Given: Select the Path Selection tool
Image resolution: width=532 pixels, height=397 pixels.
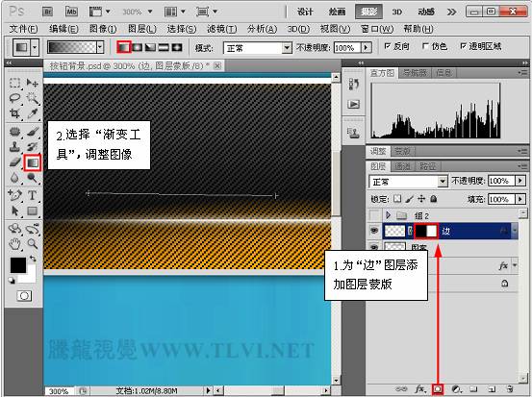Looking at the screenshot, I should [15, 211].
